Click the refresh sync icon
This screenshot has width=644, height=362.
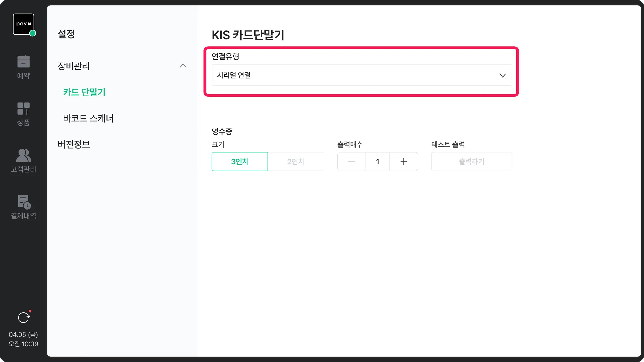tap(24, 318)
